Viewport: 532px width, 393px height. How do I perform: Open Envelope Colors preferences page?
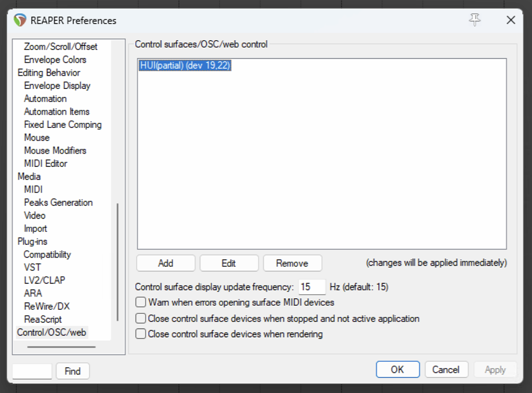click(x=55, y=60)
